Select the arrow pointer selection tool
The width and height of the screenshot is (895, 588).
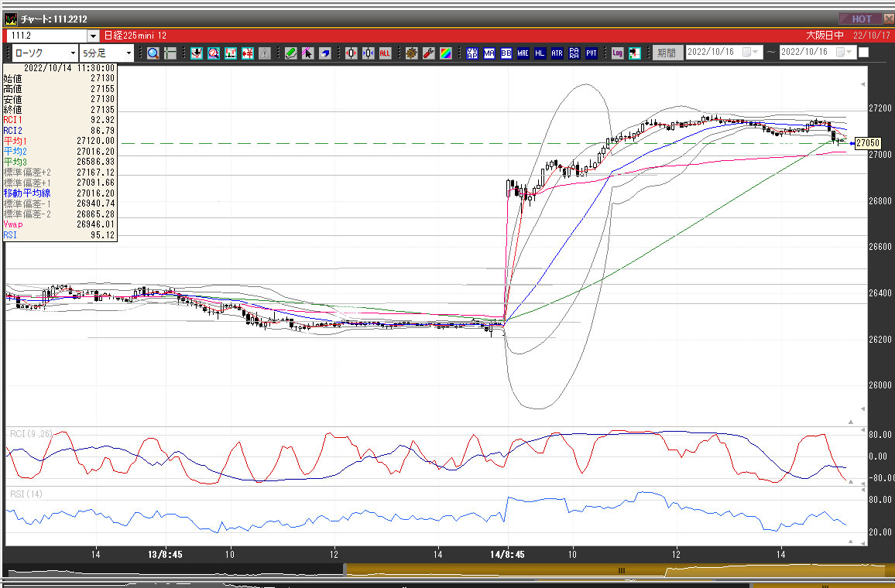307,53
